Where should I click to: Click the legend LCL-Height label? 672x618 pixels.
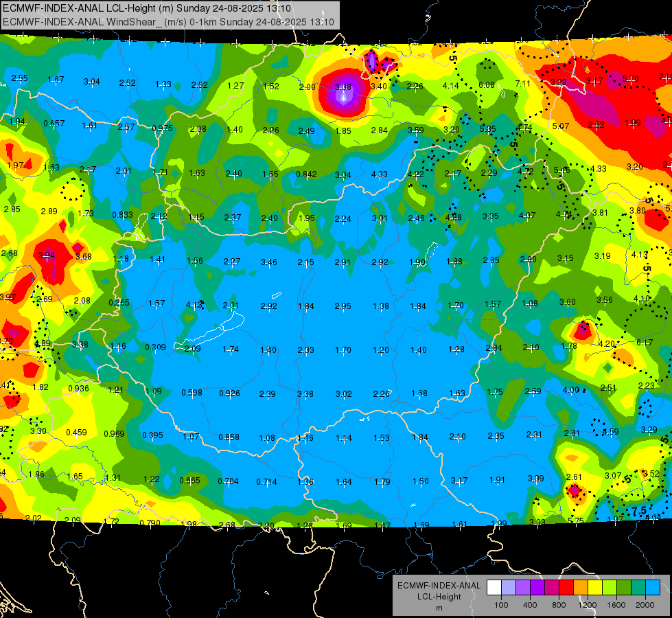point(439,597)
